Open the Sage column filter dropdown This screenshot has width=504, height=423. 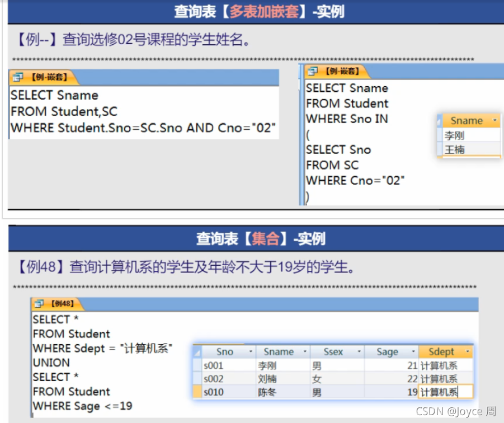[x=413, y=351]
